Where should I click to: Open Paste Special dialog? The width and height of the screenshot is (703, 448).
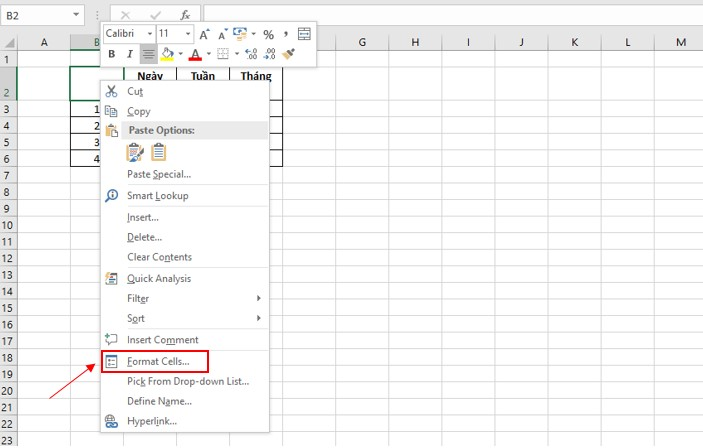click(x=185, y=174)
